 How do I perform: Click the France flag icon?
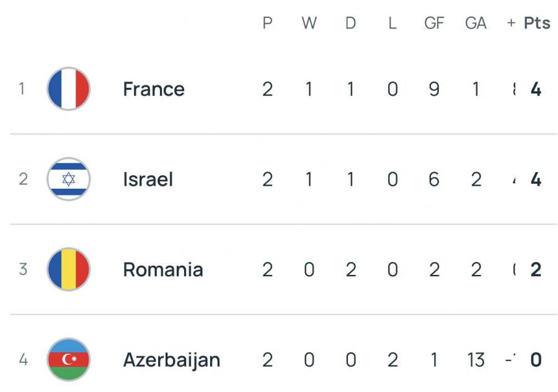(69, 89)
